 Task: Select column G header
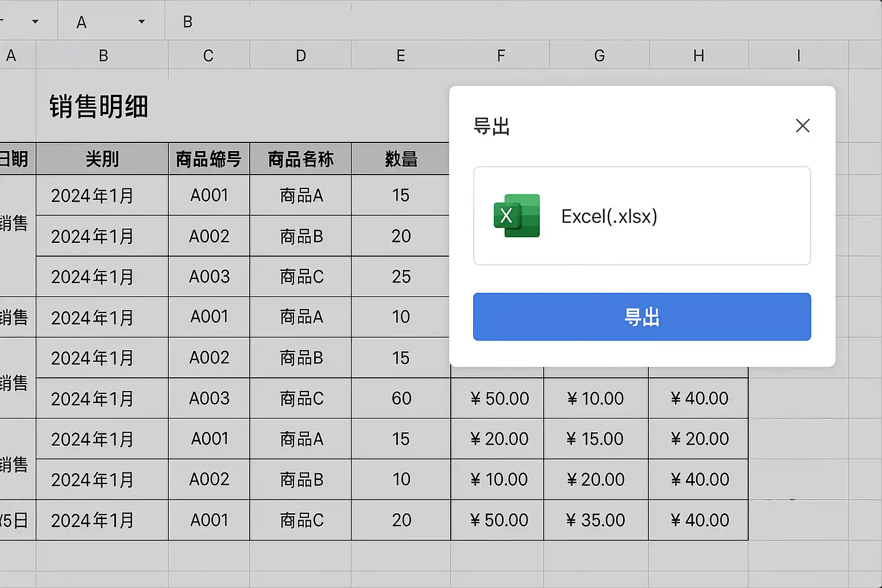[x=599, y=56]
